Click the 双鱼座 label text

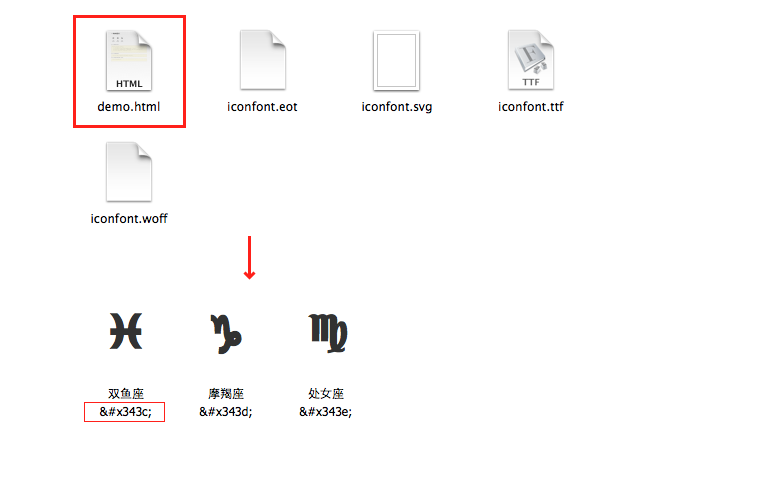pyautogui.click(x=126, y=393)
